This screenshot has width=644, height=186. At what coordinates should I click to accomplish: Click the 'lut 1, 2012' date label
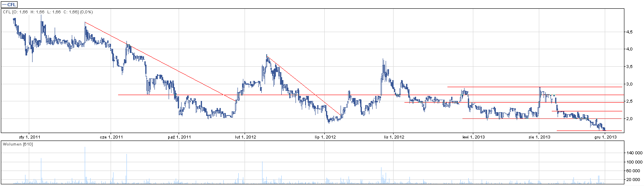(245, 136)
